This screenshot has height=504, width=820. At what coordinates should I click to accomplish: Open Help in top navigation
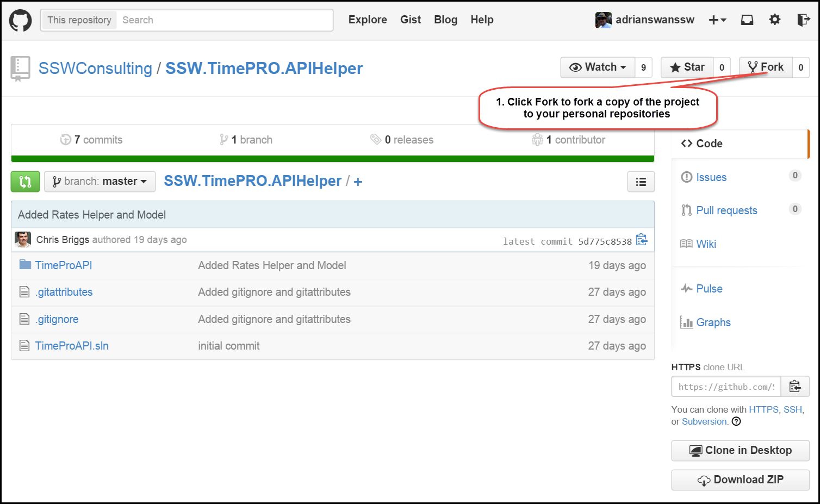tap(482, 20)
